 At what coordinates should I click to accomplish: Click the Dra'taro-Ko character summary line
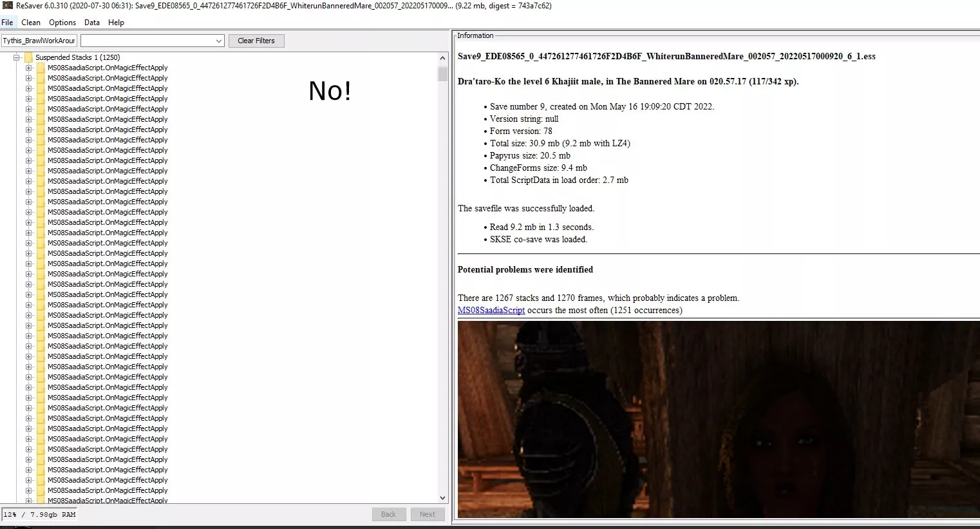coord(628,81)
